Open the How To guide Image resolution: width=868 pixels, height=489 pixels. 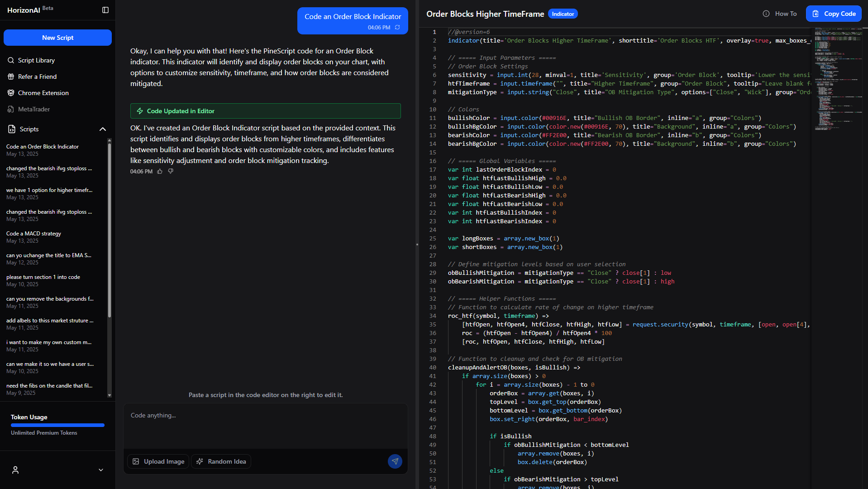[x=780, y=14]
